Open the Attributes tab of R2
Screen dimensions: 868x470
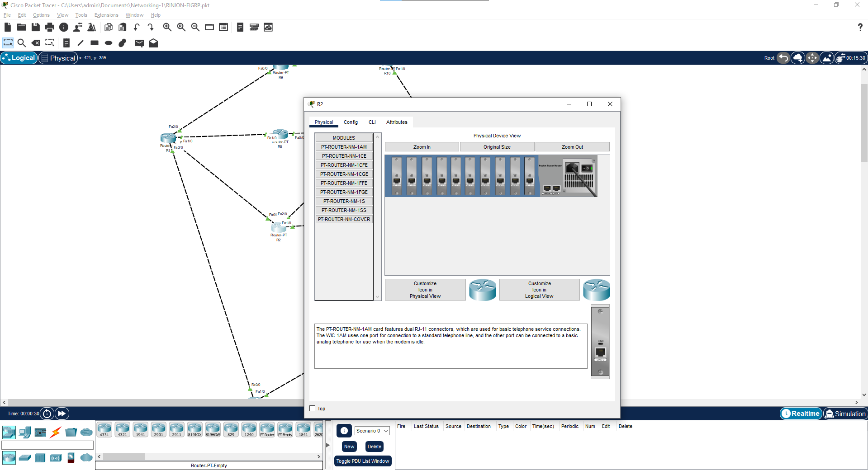(397, 122)
